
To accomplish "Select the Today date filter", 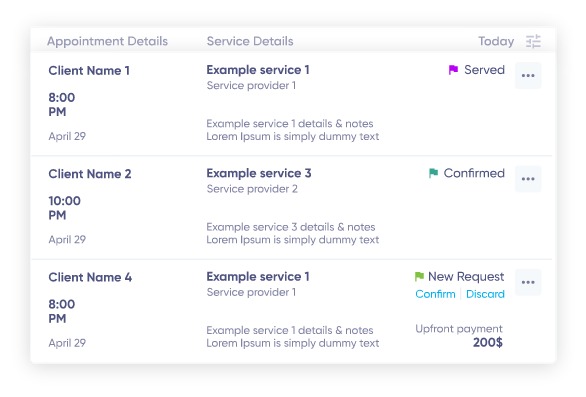I will pyautogui.click(x=496, y=41).
